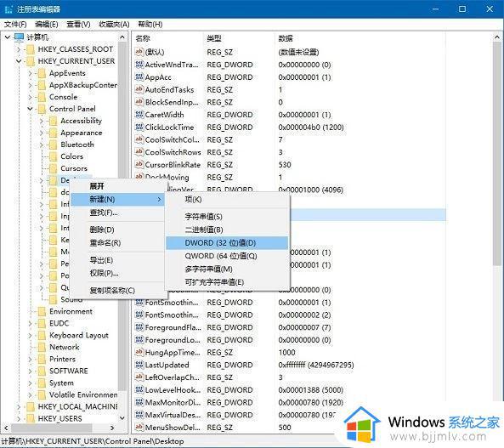Click the AppEvents folder icon
The image size is (504, 448).
point(42,73)
